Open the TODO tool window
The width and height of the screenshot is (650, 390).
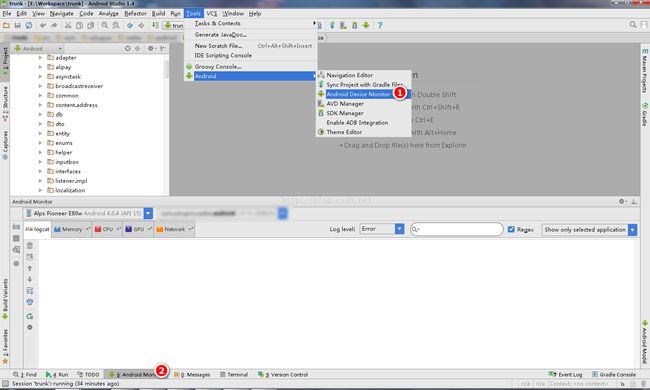[x=88, y=375]
